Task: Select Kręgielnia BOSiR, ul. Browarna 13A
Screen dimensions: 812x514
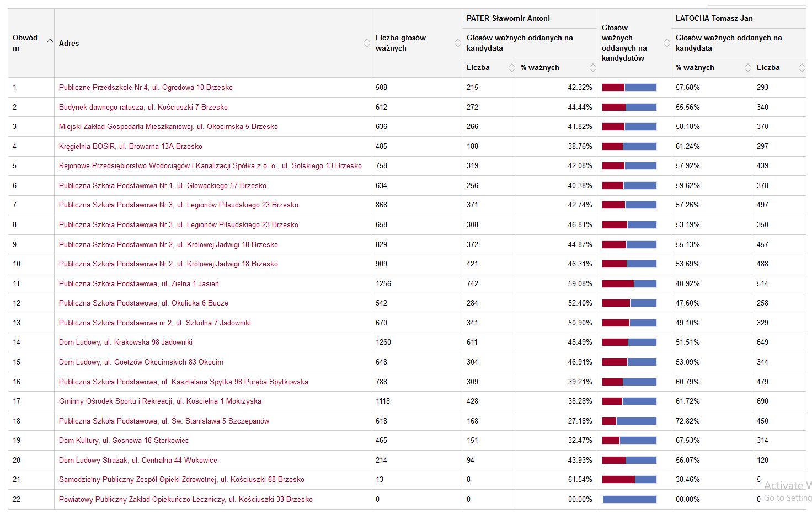Action: (x=130, y=147)
